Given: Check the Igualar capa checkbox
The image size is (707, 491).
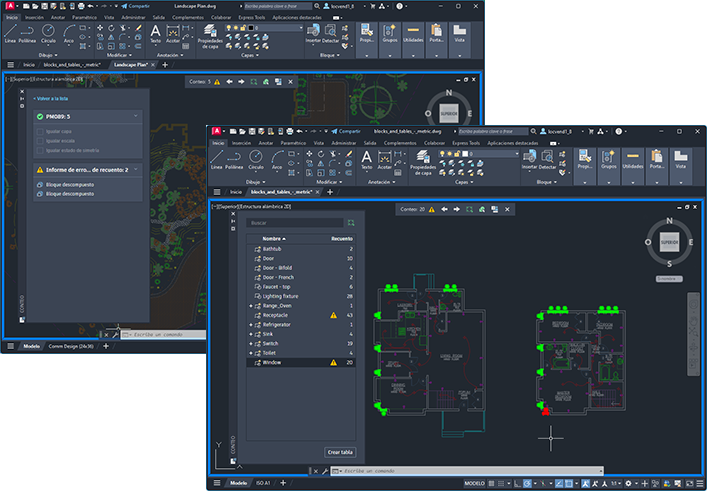Looking at the screenshot, I should pos(40,132).
